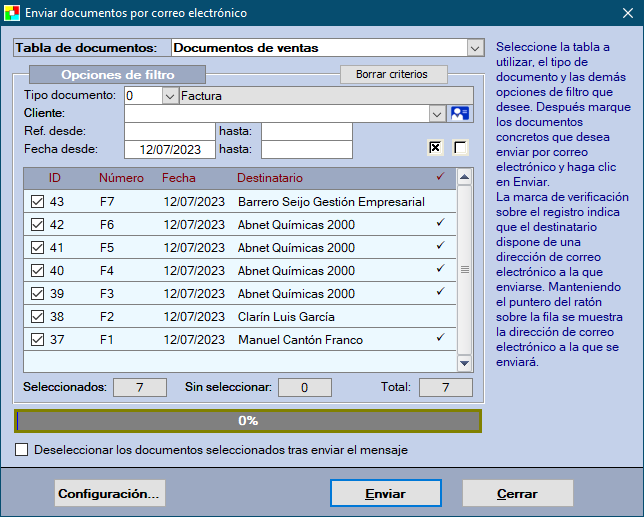Open the client search card icon
This screenshot has width=644, height=517.
pyautogui.click(x=459, y=113)
